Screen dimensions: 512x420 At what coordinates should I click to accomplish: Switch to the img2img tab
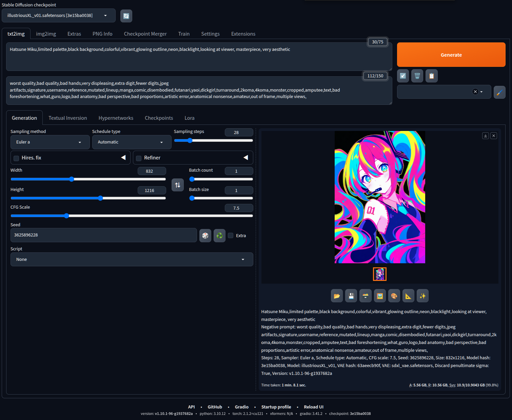[x=46, y=34]
